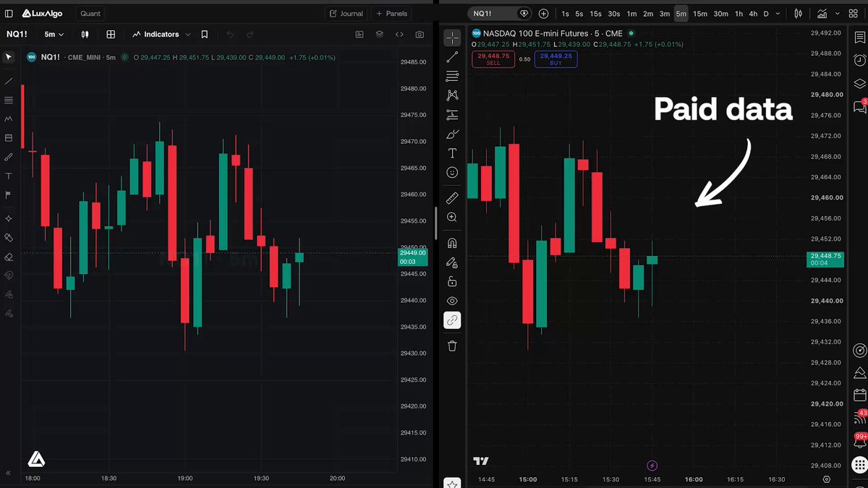Open the notes list icon in LuxAlgo
This screenshot has width=868, height=488.
(359, 34)
